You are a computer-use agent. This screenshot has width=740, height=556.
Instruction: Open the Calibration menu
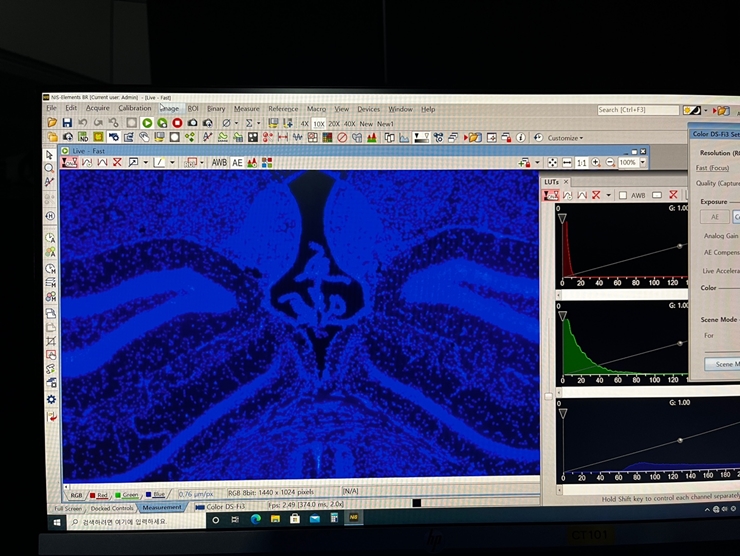pos(134,108)
